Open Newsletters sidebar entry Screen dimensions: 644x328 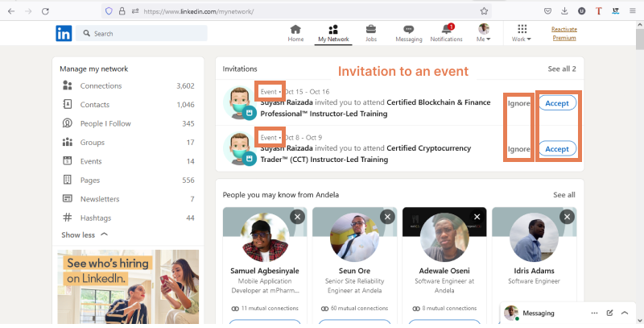[128, 199]
